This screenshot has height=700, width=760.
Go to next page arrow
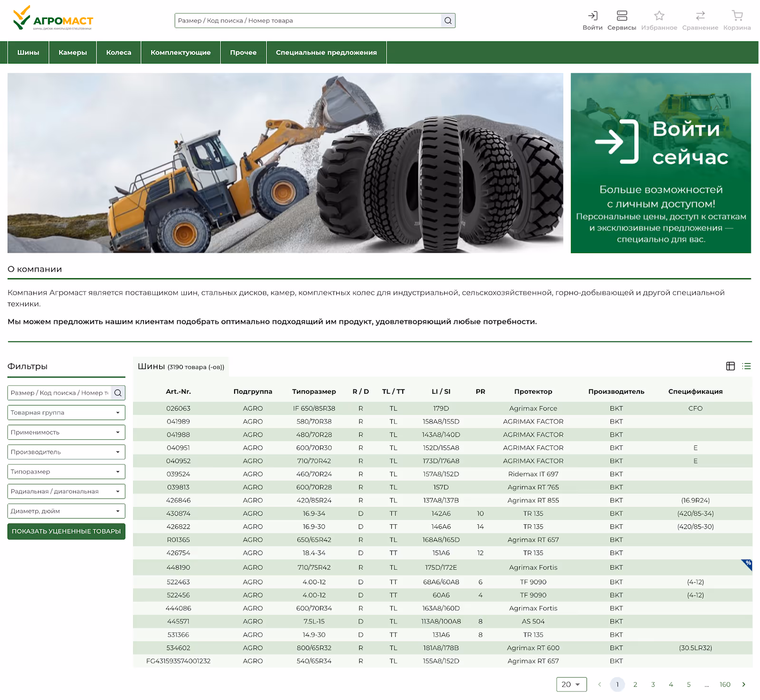pos(743,684)
